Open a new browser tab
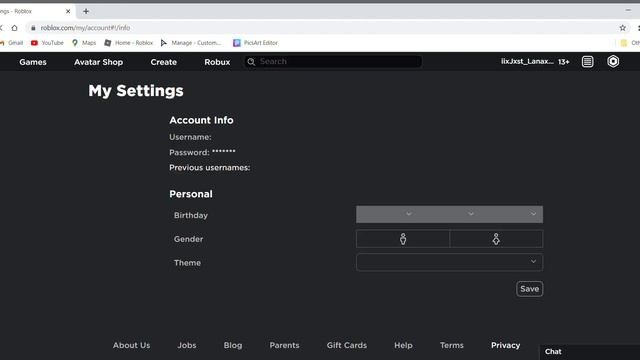 pyautogui.click(x=86, y=11)
